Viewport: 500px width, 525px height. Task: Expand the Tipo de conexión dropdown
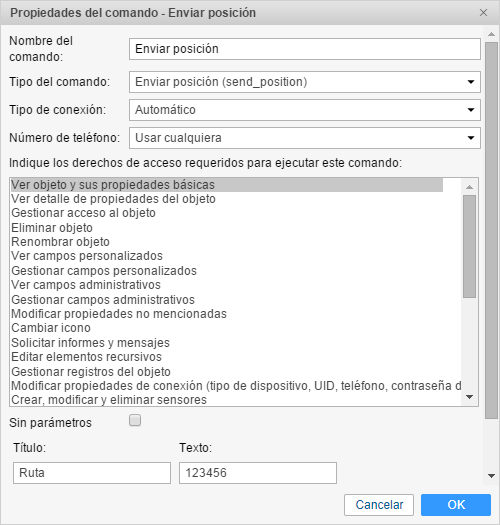pyautogui.click(x=305, y=110)
